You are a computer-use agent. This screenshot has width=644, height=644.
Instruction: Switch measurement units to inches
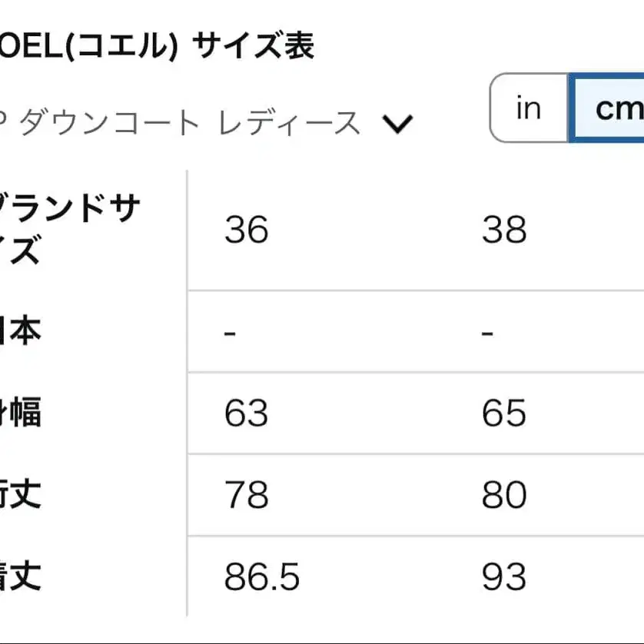click(x=527, y=108)
